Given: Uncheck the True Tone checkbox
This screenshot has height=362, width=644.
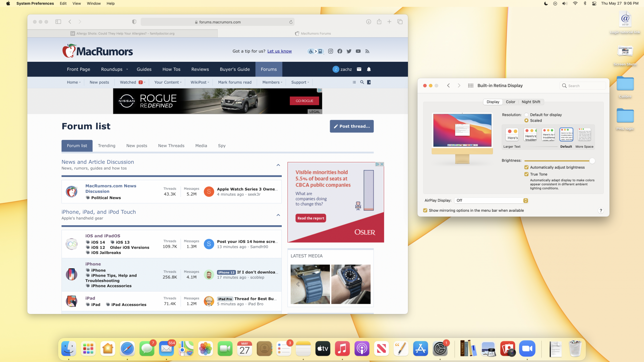Looking at the screenshot, I should (526, 174).
